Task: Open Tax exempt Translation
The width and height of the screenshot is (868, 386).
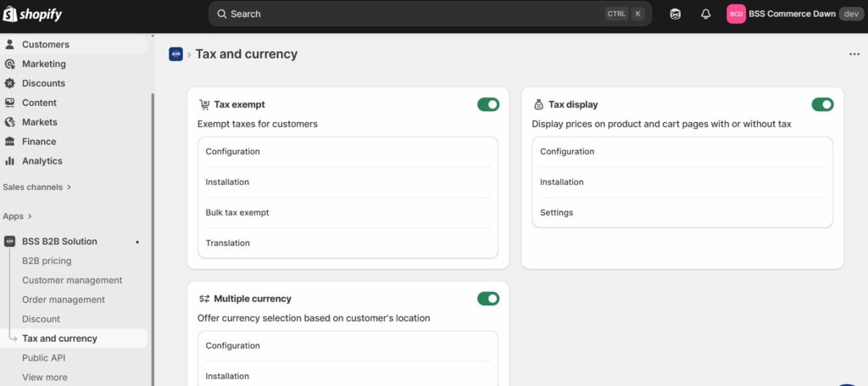Action: 348,243
